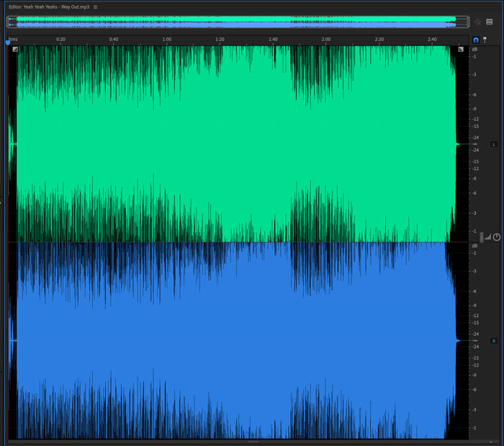Open the Editor panel menu icon
504x446 pixels.
click(x=95, y=6)
